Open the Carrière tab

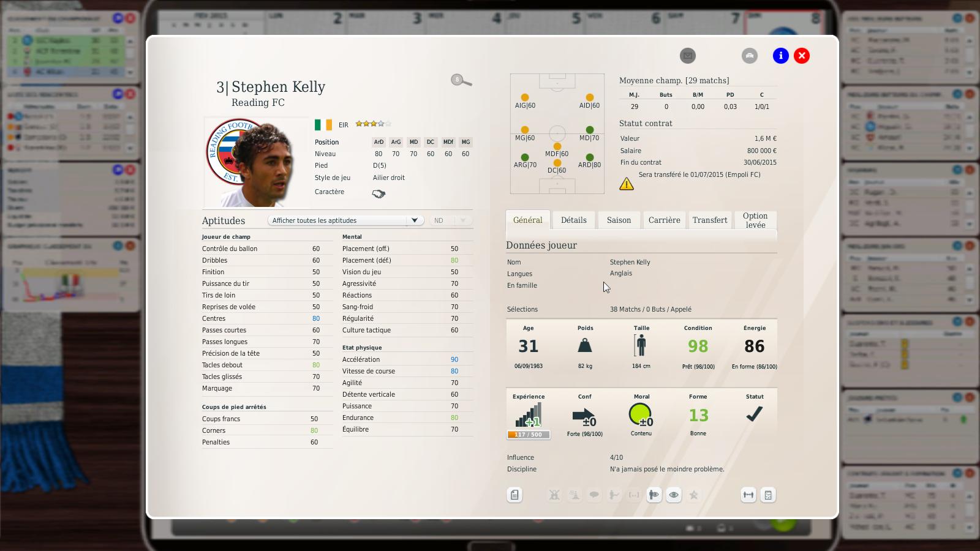665,220
